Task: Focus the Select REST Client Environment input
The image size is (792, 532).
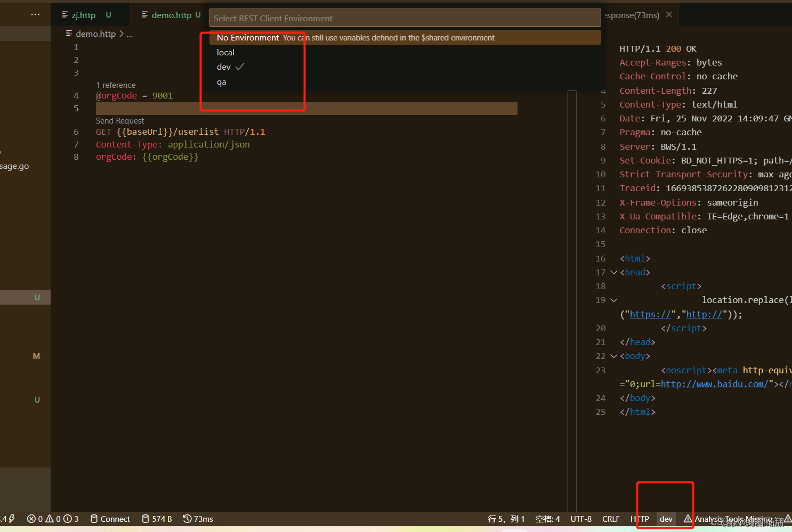Action: pos(405,18)
